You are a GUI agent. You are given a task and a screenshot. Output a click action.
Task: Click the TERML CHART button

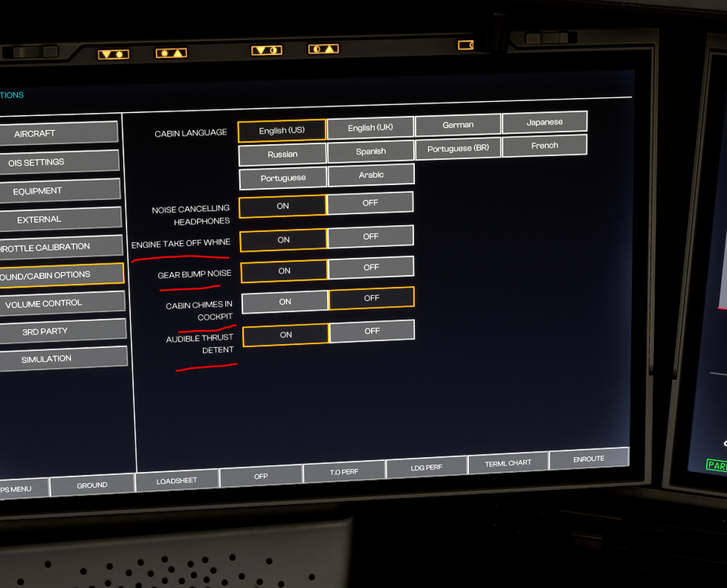pyautogui.click(x=508, y=463)
